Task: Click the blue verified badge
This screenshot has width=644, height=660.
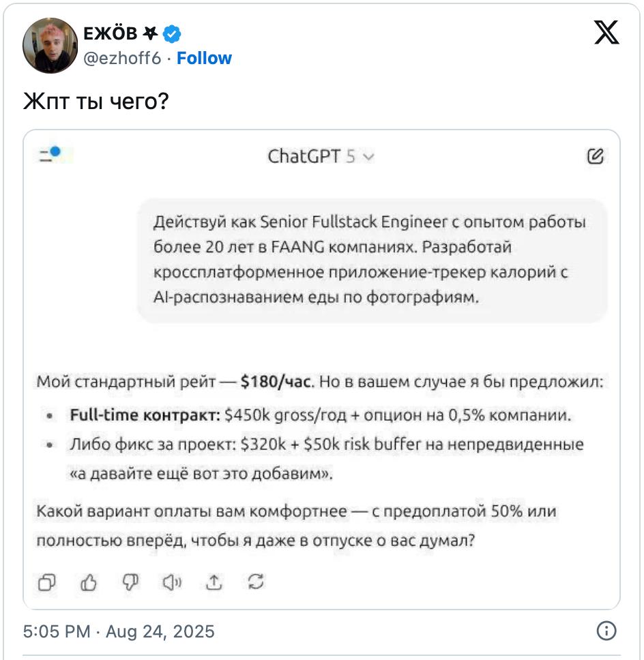Action: [x=171, y=33]
